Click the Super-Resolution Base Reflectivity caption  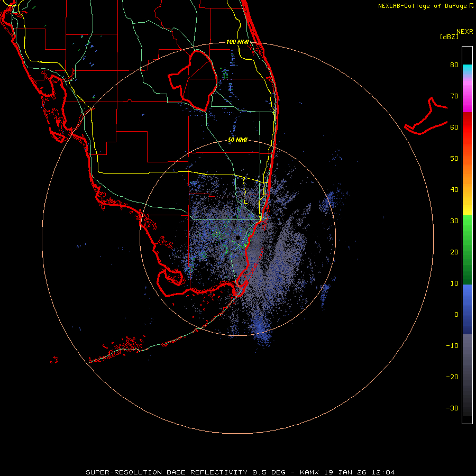tap(241, 472)
